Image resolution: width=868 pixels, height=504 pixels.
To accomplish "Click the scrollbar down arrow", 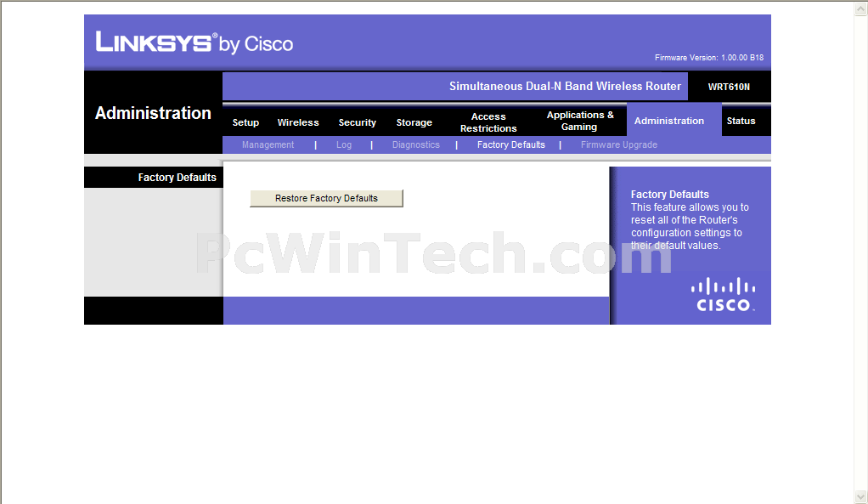I will click(861, 496).
